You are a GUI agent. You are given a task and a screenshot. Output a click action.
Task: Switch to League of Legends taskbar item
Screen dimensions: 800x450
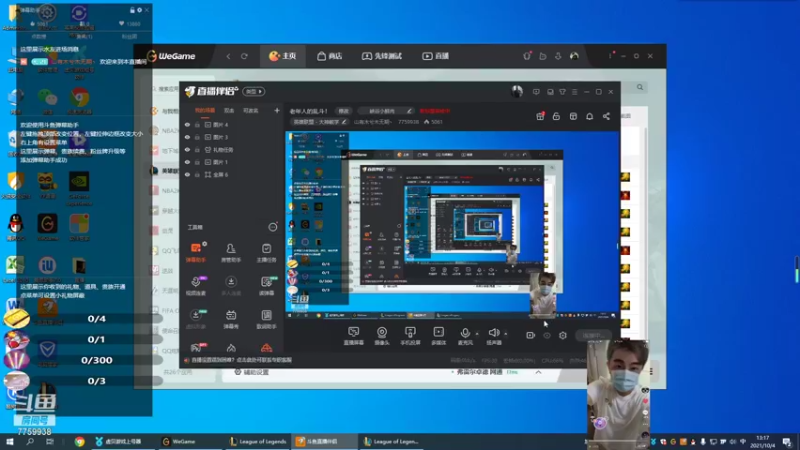coord(258,442)
